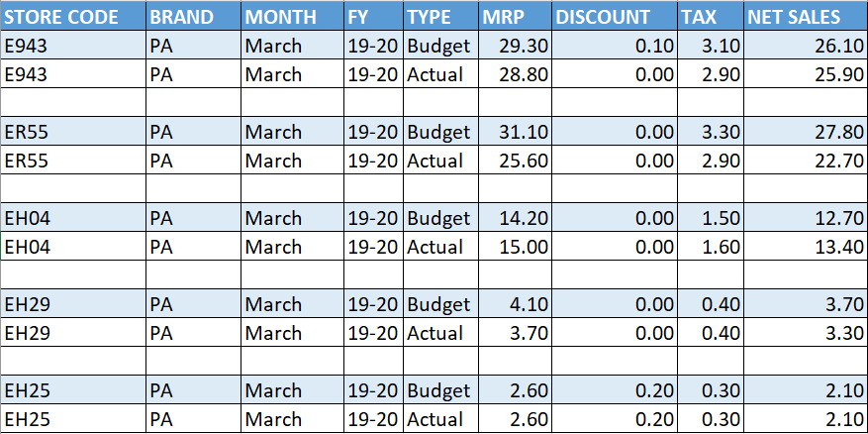Click ER55 Budget MRP value 31.10
Viewport: 868px width, 434px height.
pyautogui.click(x=516, y=132)
